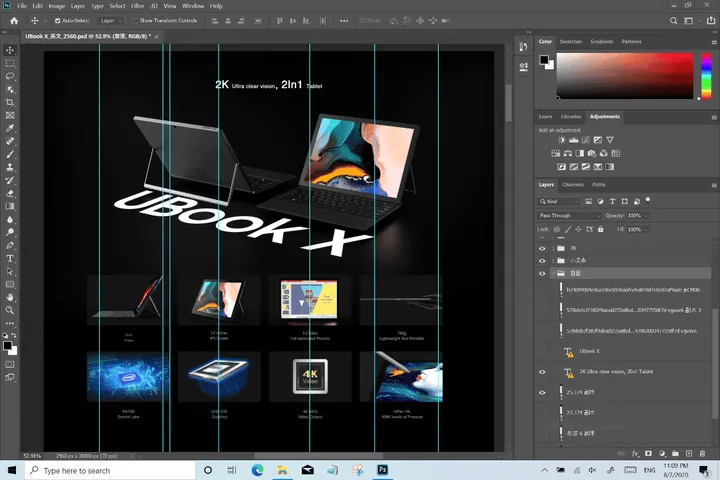
Task: Enable Show Transform Controls checkbox
Action: pos(135,21)
